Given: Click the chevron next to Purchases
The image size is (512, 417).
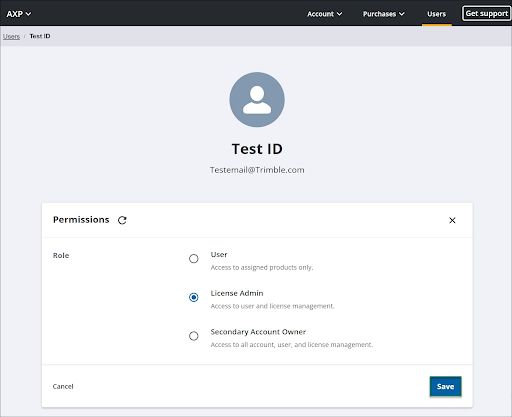Looking at the screenshot, I should click(402, 14).
